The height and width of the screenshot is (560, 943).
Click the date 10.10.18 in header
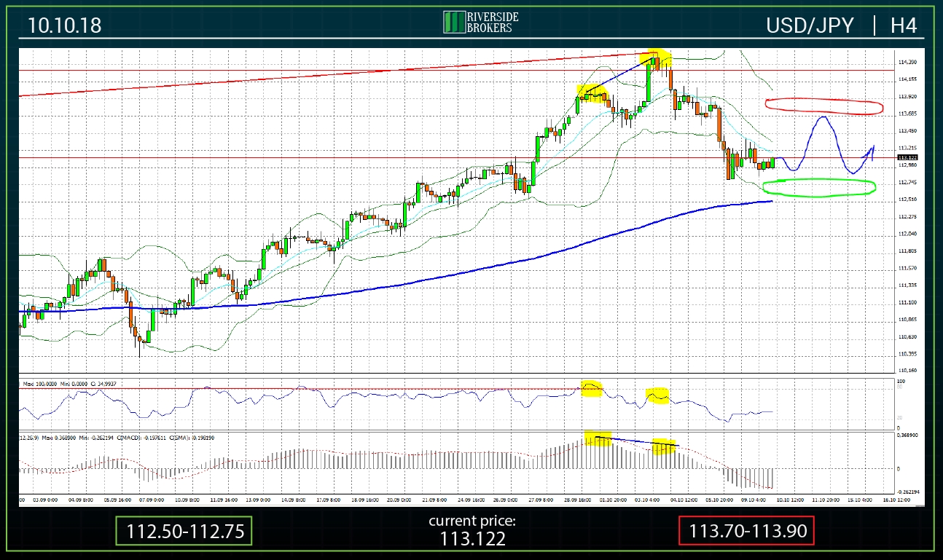(65, 26)
